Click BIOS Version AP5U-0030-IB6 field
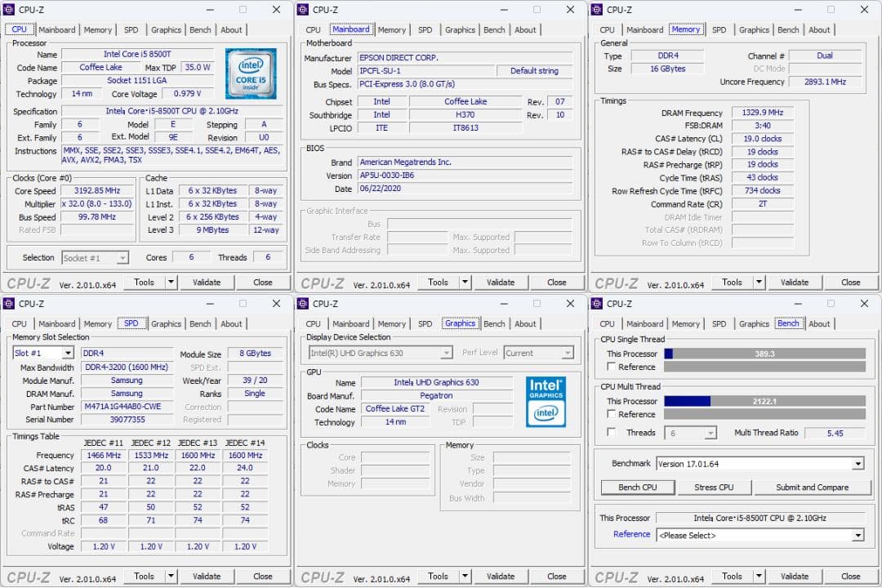 click(465, 175)
